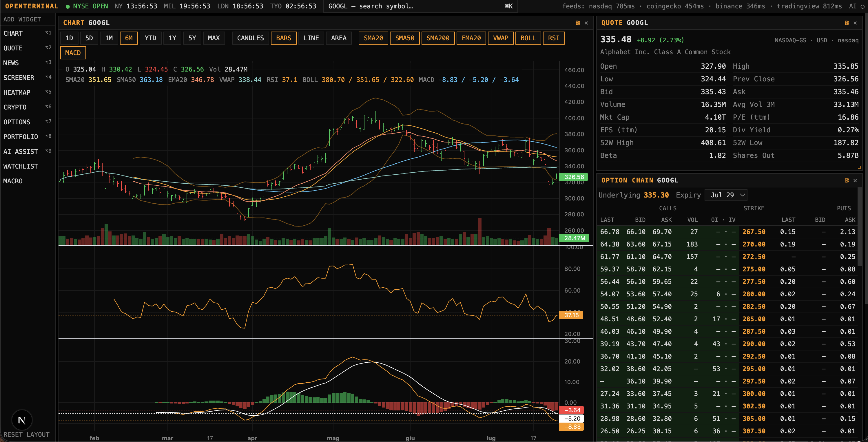Open WATCHLIST in the sidebar

(27, 167)
